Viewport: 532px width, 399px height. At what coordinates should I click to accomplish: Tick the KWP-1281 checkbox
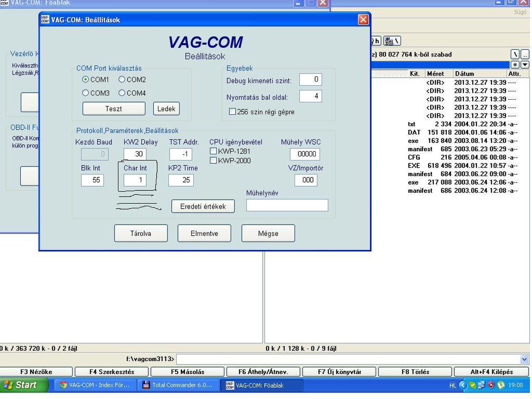(213, 151)
